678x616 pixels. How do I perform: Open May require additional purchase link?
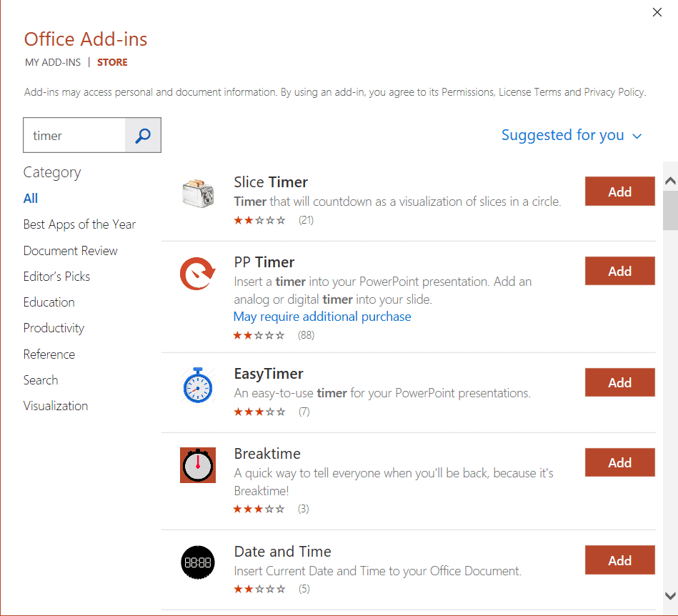point(322,317)
